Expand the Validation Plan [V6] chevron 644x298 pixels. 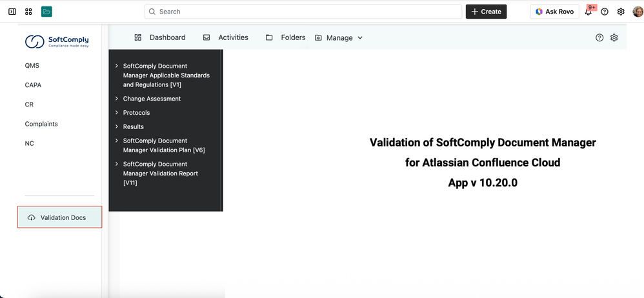tap(117, 141)
